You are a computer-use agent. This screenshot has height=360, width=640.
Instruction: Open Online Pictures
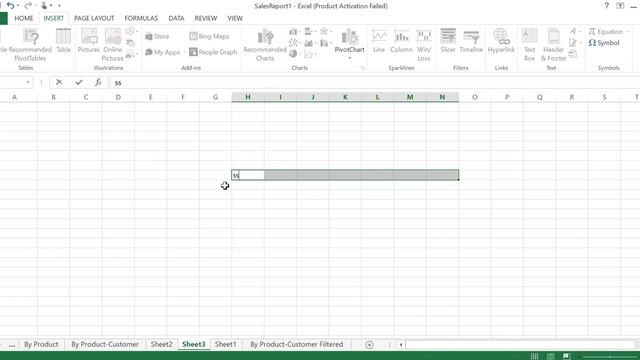(113, 45)
